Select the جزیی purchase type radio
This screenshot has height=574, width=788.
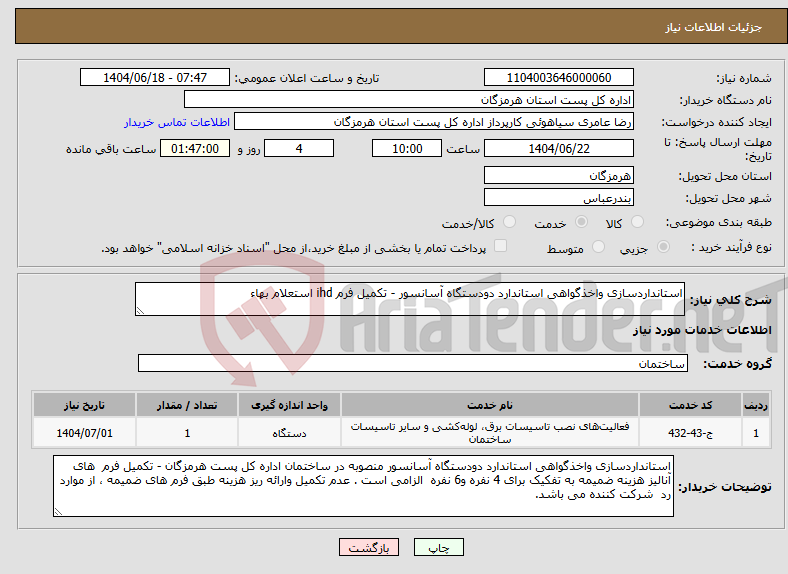(663, 247)
